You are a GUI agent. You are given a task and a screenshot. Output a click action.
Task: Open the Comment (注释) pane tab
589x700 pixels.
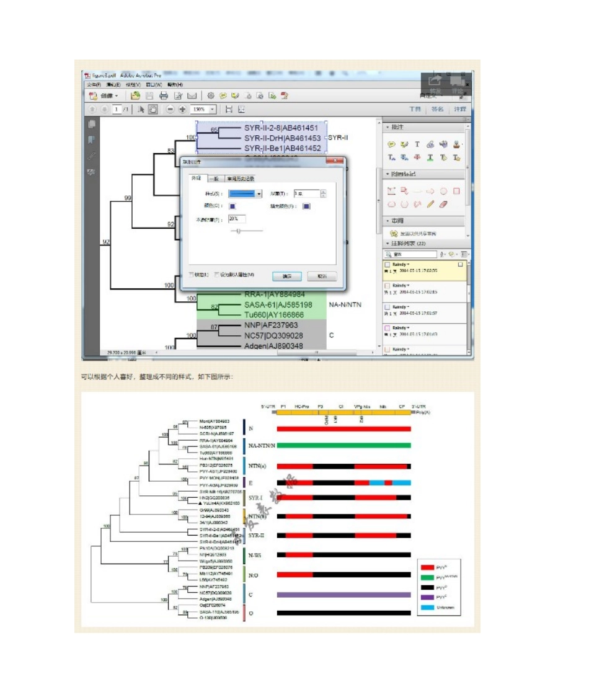pyautogui.click(x=460, y=109)
